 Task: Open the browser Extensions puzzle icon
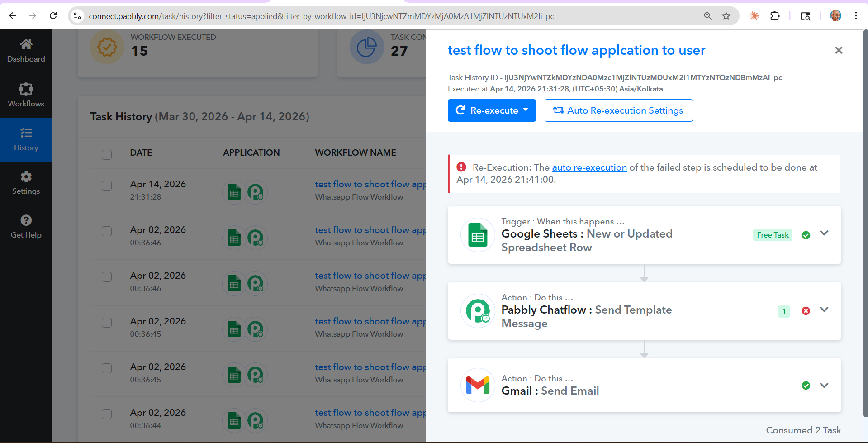tap(775, 16)
